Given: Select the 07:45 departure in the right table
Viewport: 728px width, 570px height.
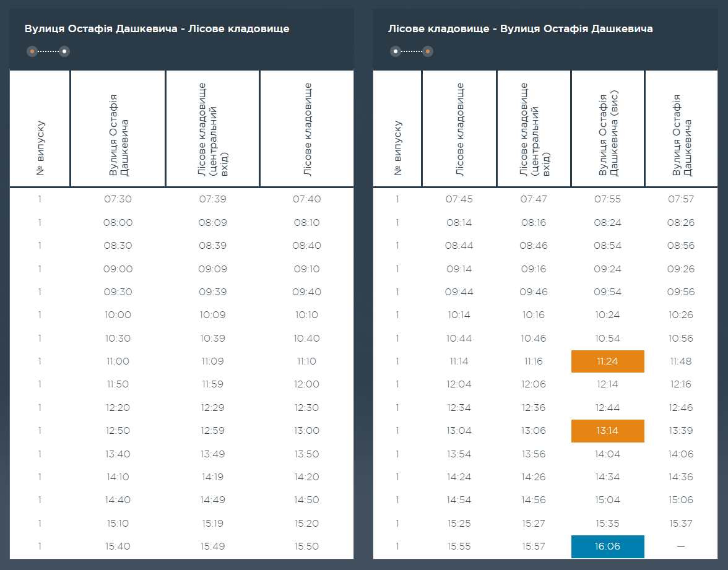Looking at the screenshot, I should [x=459, y=199].
